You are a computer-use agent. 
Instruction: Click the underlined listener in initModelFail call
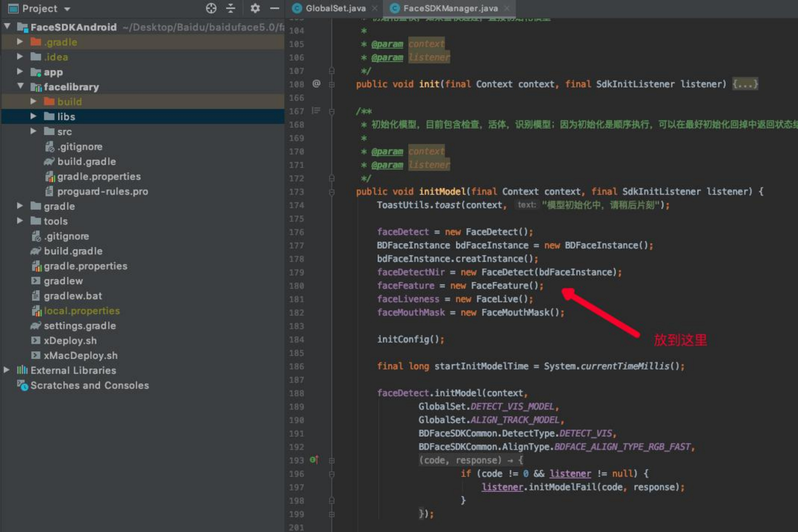(x=502, y=487)
